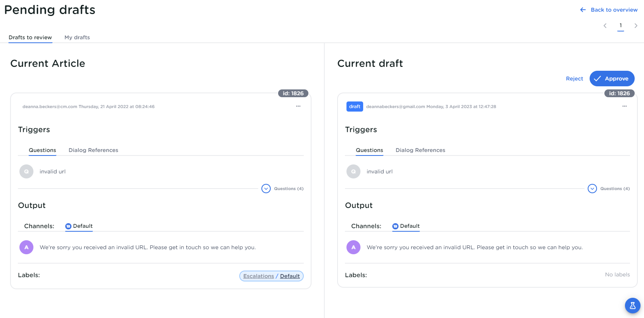Open three-dot menu on Current Article card
Viewport: 644px width, 318px height.
[298, 106]
